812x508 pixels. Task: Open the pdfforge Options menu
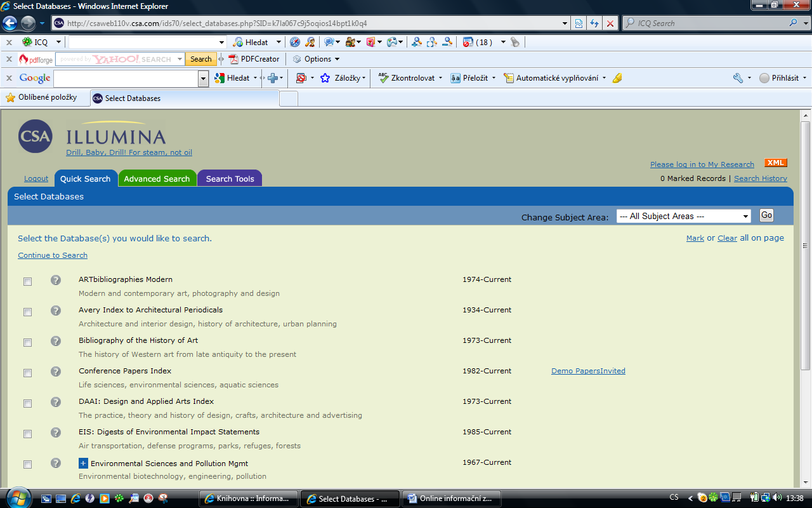pos(316,59)
